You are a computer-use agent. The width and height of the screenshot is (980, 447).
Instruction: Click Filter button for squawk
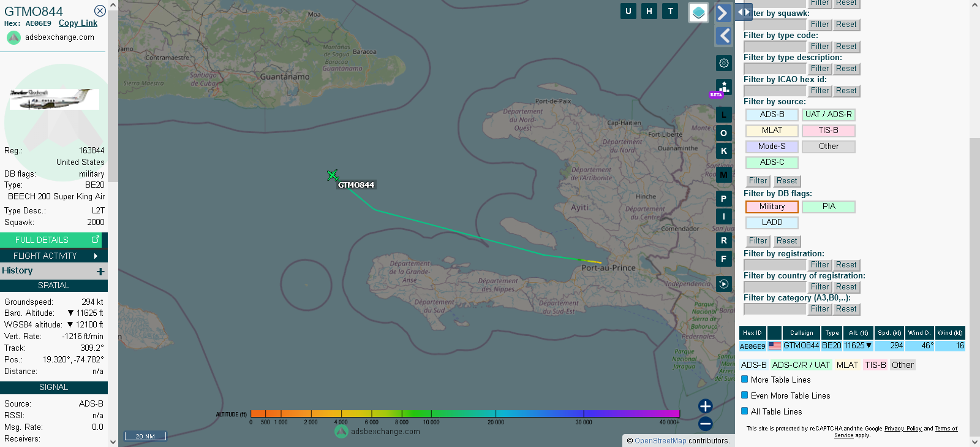coord(820,25)
